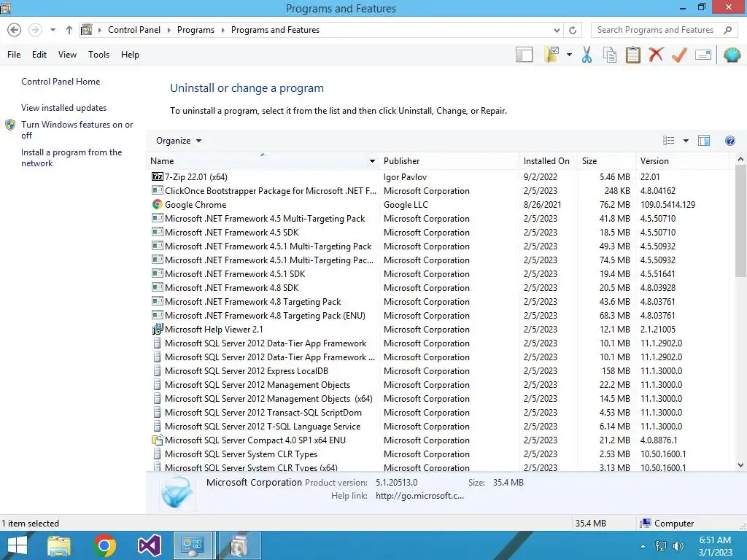This screenshot has width=747, height=560.
Task: Click the Cut scissors icon
Action: pos(587,55)
